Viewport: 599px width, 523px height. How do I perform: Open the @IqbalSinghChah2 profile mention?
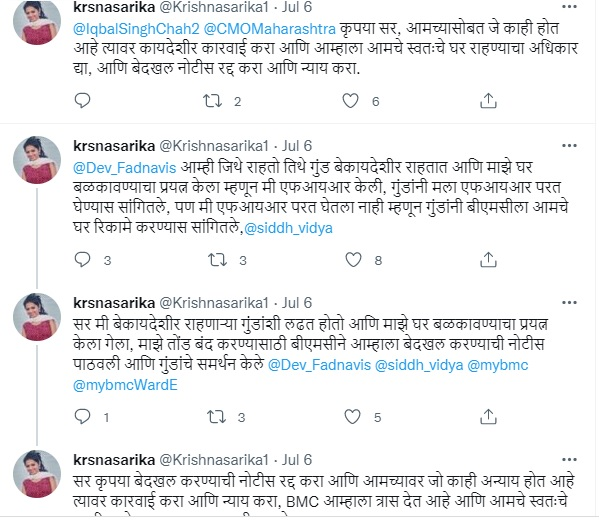click(x=136, y=29)
